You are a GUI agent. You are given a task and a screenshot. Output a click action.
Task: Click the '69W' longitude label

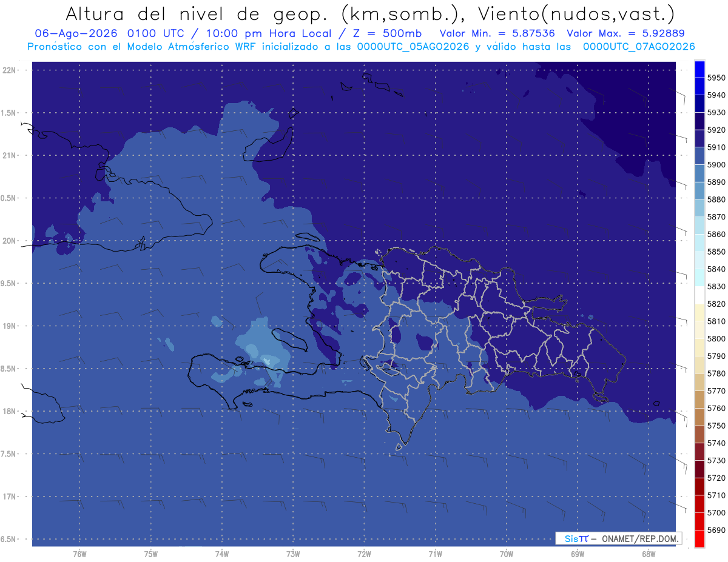(x=578, y=554)
